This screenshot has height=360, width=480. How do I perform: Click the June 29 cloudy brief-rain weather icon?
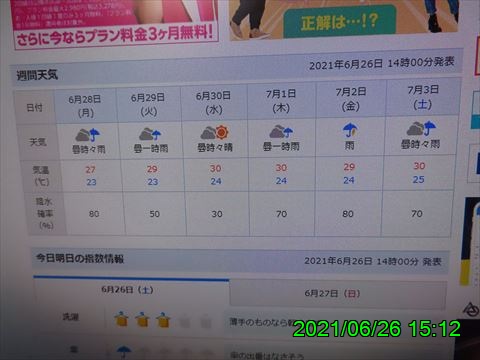point(150,134)
